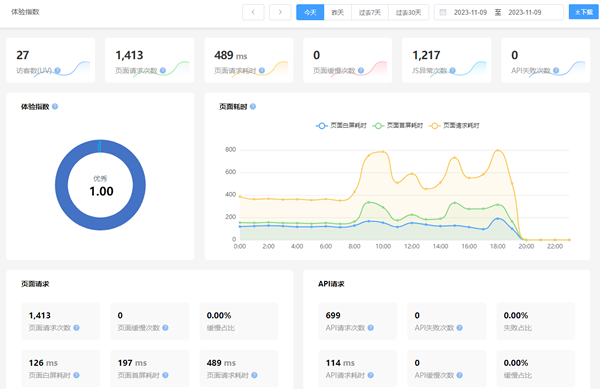This screenshot has width=600, height=389.
Task: Go to previous date with left chevron button
Action: click(x=253, y=12)
